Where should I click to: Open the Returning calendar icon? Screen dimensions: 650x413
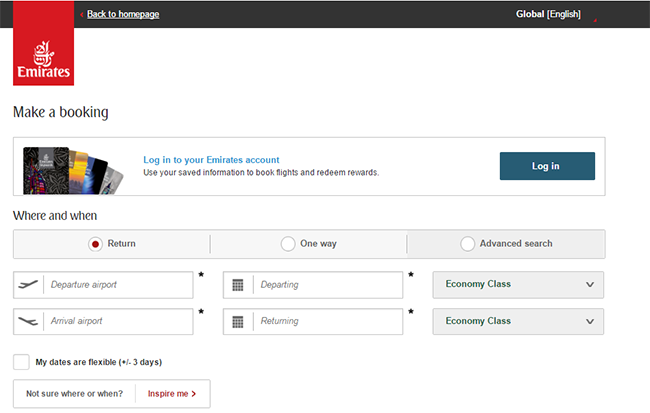[238, 322]
